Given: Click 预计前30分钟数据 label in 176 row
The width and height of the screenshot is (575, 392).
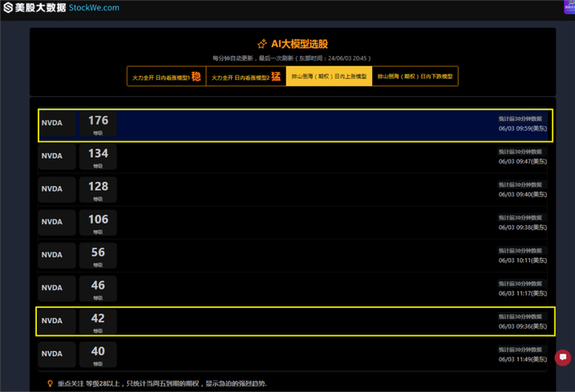Looking at the screenshot, I should coord(520,118).
